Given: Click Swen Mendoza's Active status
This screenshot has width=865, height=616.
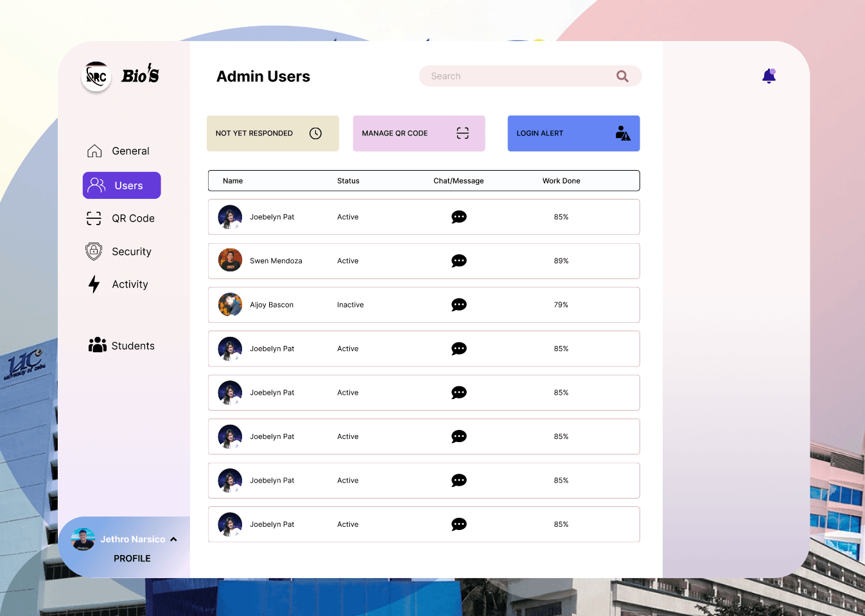Looking at the screenshot, I should click(x=348, y=261).
